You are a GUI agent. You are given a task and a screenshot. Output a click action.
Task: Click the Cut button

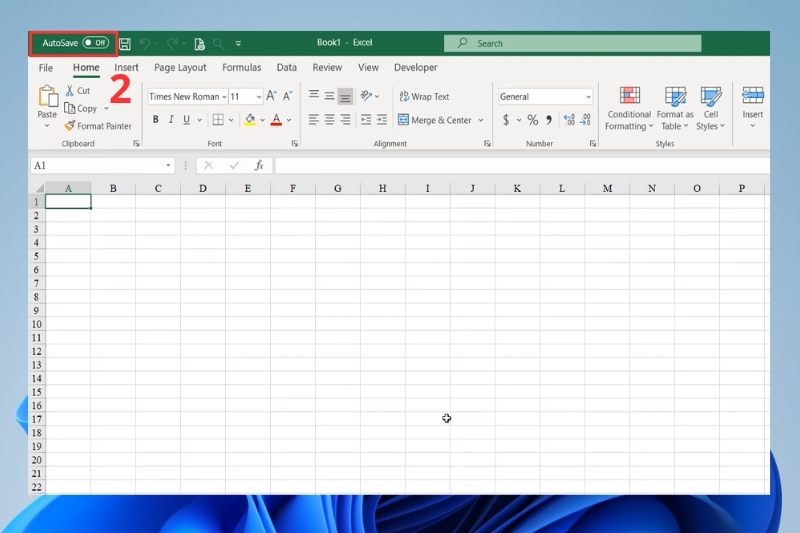point(78,91)
